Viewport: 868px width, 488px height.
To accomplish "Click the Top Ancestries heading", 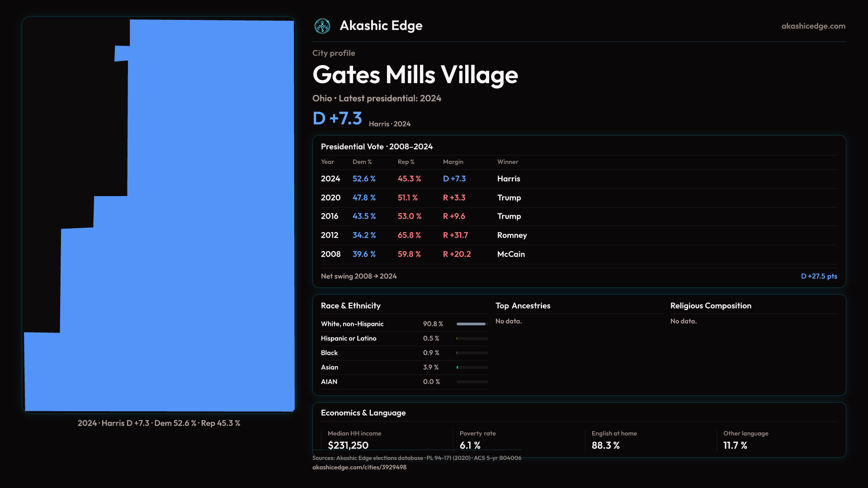I will click(523, 306).
